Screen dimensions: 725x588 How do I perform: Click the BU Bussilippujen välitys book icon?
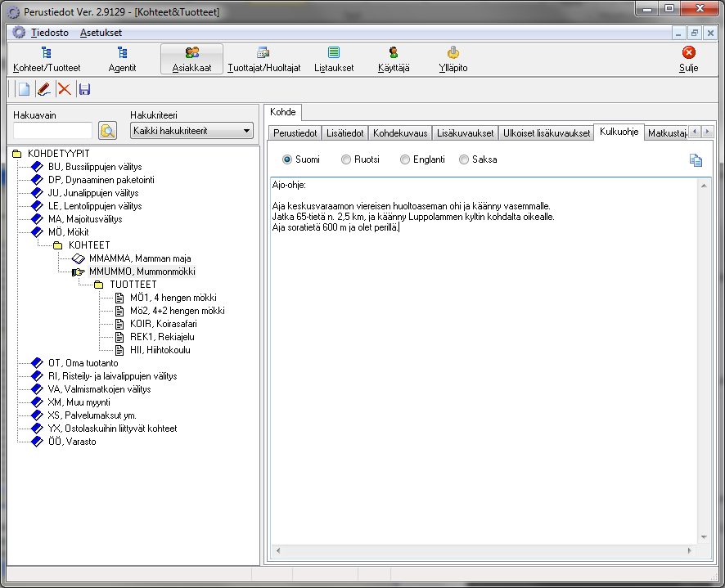click(x=37, y=166)
